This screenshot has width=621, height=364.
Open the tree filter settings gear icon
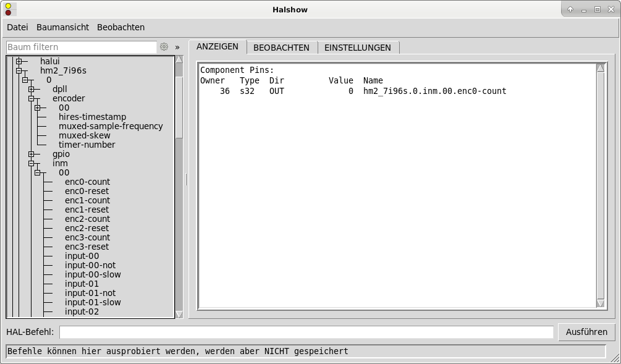coord(164,47)
